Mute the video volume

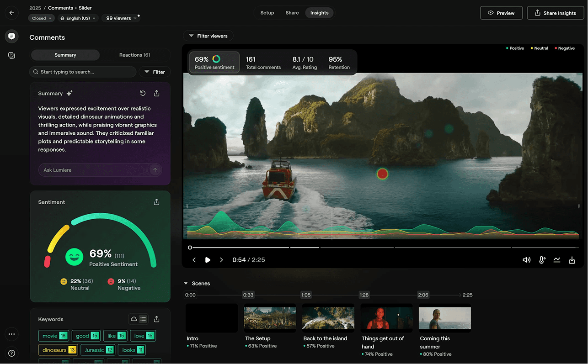pyautogui.click(x=527, y=260)
